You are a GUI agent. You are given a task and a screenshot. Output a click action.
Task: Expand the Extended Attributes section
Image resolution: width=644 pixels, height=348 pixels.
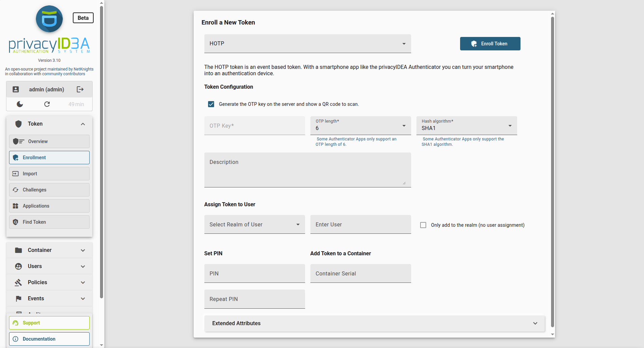point(374,323)
